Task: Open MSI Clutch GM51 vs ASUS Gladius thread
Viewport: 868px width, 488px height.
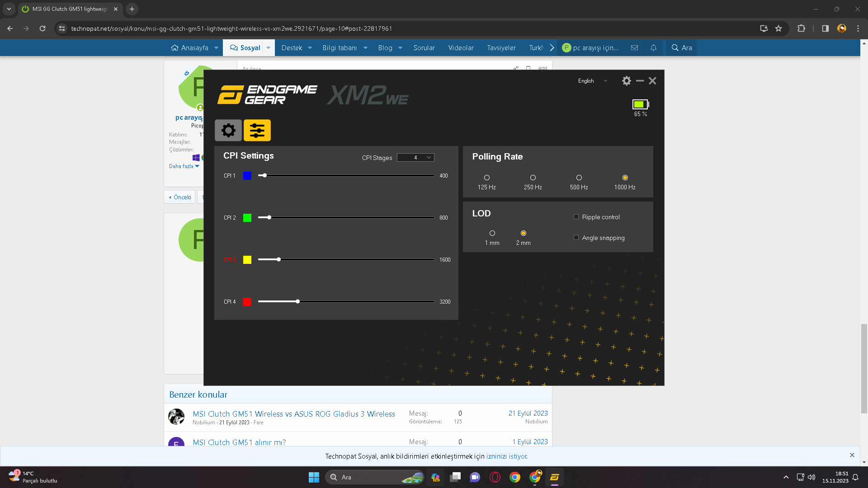Action: point(293,414)
